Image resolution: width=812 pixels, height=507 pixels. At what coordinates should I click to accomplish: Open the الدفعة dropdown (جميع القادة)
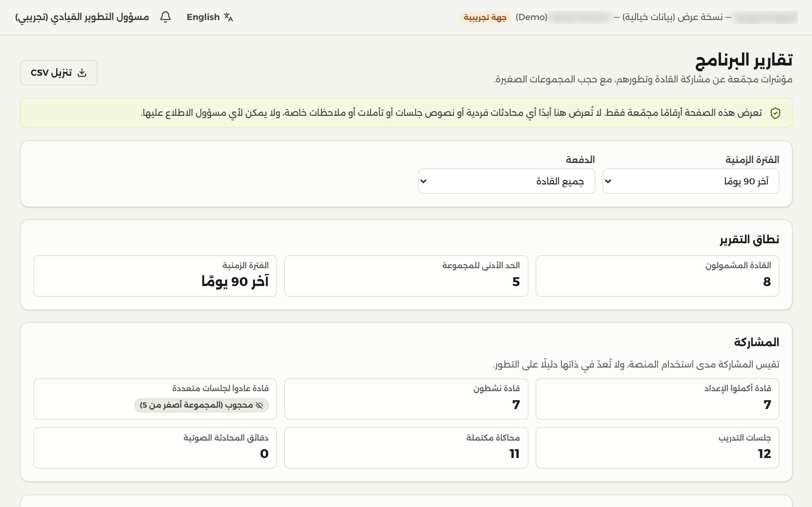click(507, 181)
